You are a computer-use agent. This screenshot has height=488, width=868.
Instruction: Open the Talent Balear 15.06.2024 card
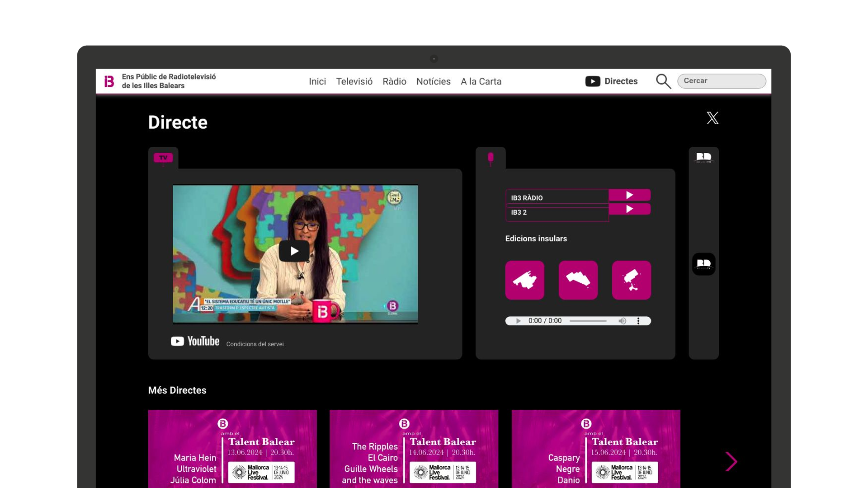[x=596, y=449]
